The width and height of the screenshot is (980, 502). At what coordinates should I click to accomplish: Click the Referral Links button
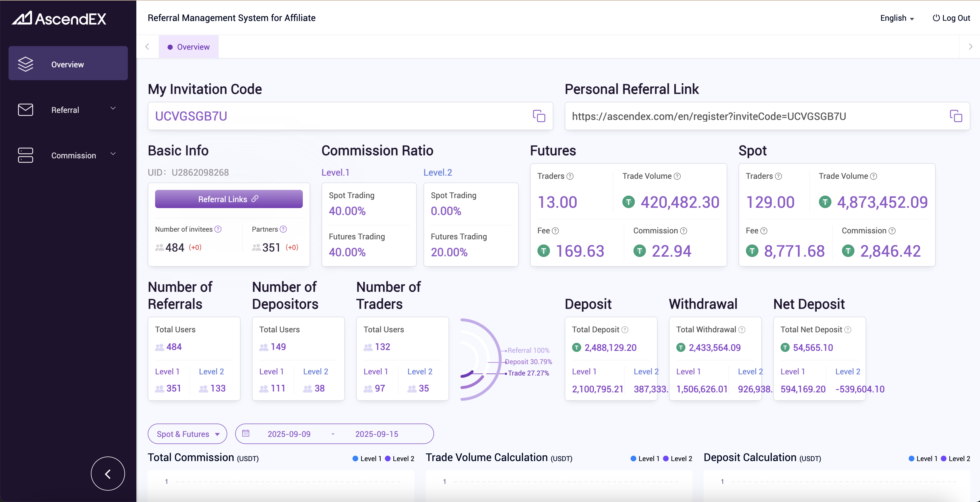(228, 199)
